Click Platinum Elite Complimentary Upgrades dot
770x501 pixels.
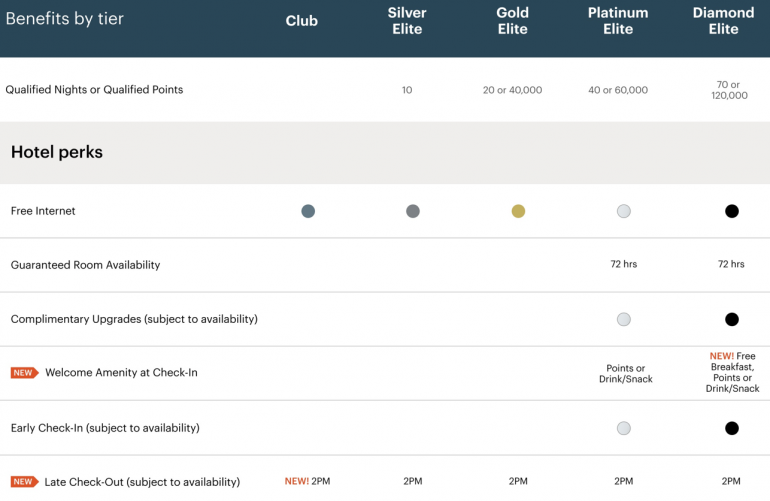coord(624,320)
